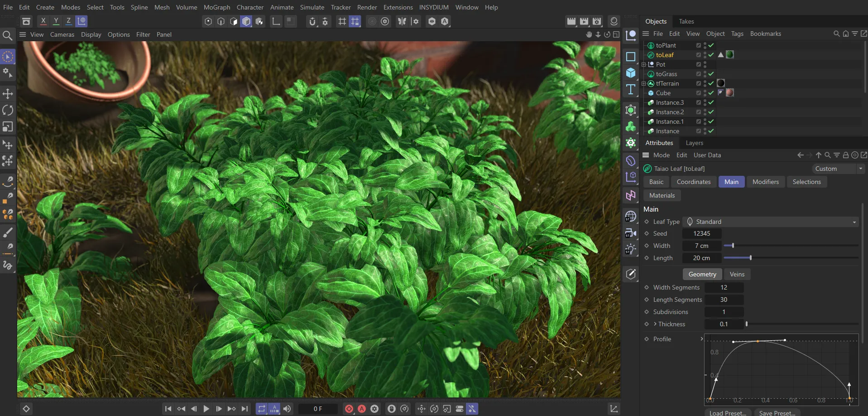
Task: Click the Load Preset button
Action: [727, 413]
